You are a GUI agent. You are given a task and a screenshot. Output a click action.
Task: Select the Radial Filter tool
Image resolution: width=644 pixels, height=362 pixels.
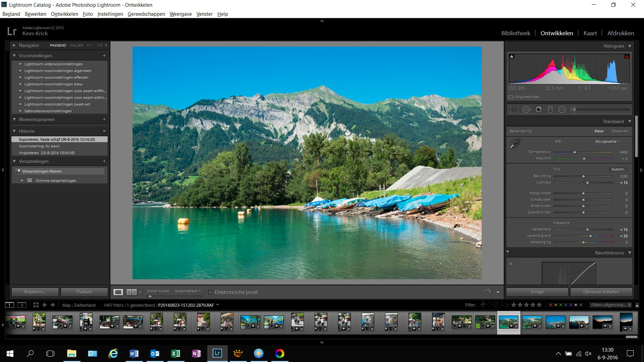tap(562, 110)
